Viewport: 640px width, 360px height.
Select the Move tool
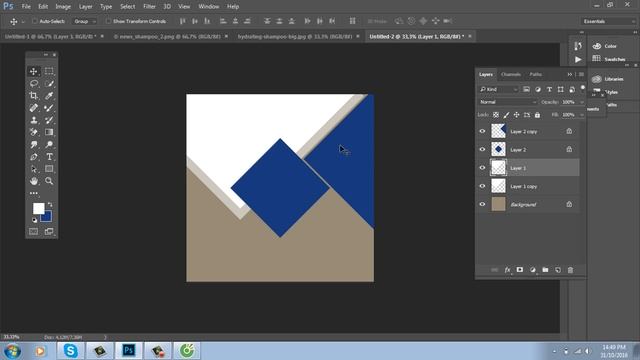33,71
